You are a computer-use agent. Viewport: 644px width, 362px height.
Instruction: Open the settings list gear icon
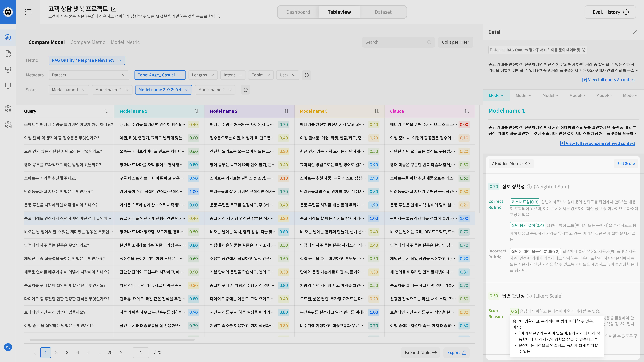pyautogui.click(x=8, y=109)
